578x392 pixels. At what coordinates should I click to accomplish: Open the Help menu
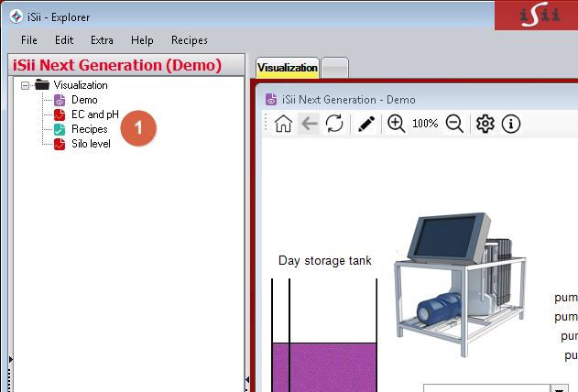pos(142,40)
